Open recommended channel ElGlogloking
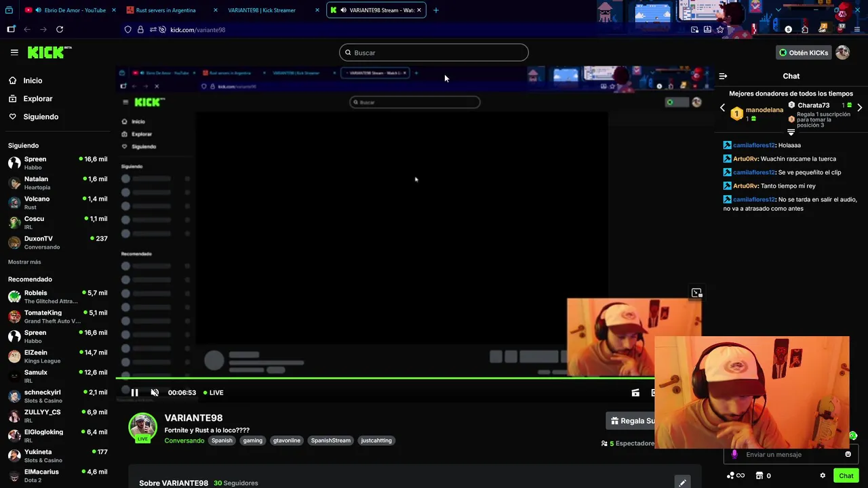 (58, 436)
